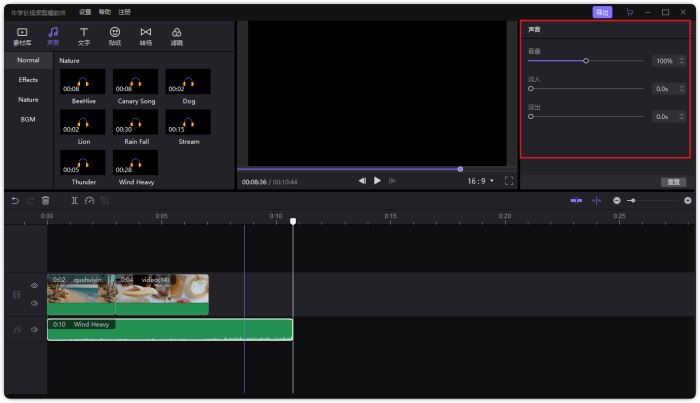Open the 16:9 aspect ratio dropdown
The height and width of the screenshot is (403, 700).
coord(480,181)
